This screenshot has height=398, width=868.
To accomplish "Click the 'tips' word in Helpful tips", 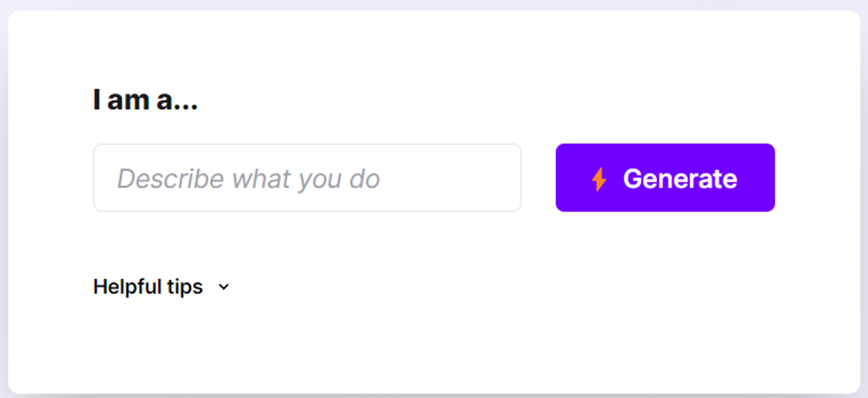I will 185,287.
